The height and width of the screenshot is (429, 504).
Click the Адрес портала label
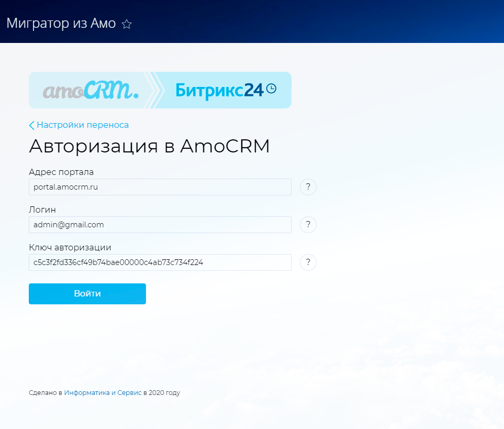point(61,172)
